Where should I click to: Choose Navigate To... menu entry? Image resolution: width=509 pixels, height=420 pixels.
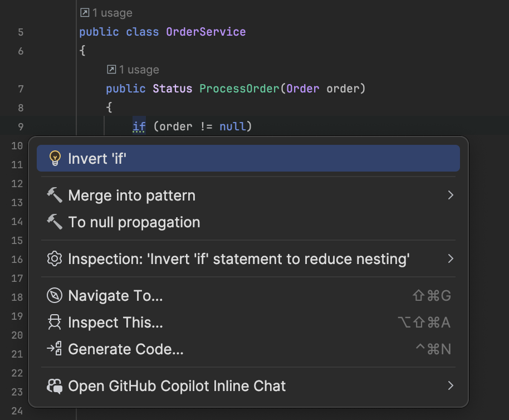tap(115, 296)
